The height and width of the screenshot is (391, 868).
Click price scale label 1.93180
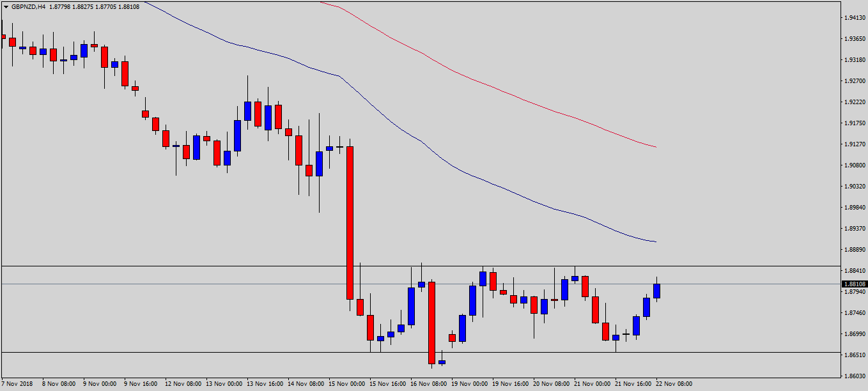pos(855,60)
